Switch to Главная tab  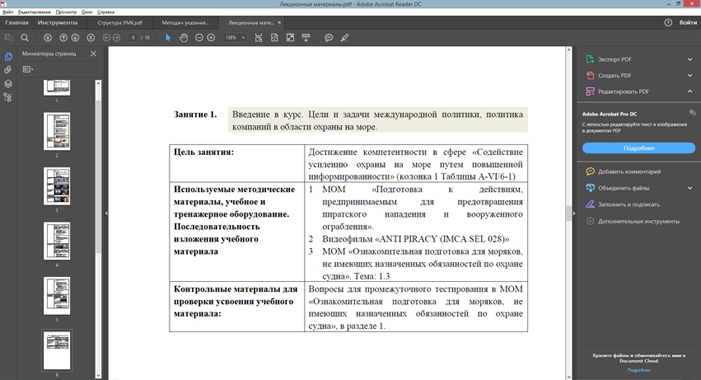point(17,22)
